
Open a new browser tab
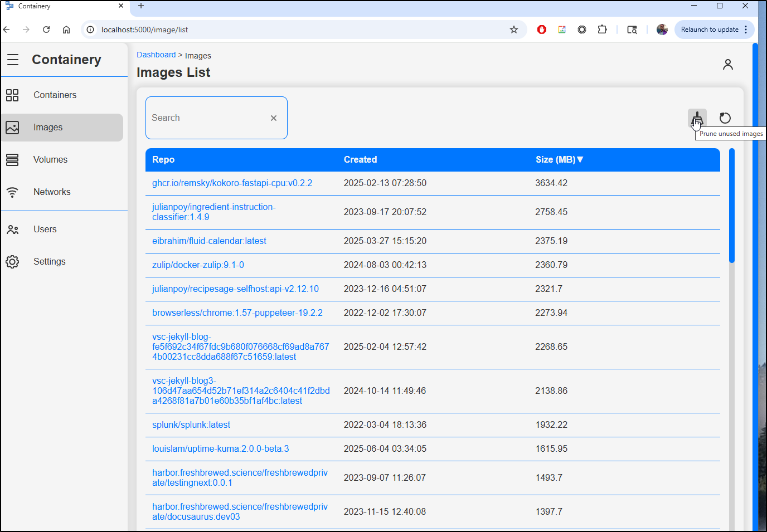point(141,6)
